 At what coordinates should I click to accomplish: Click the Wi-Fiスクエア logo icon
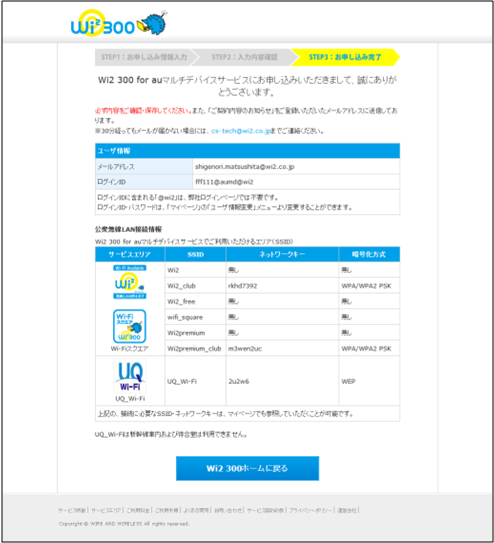coord(129,326)
